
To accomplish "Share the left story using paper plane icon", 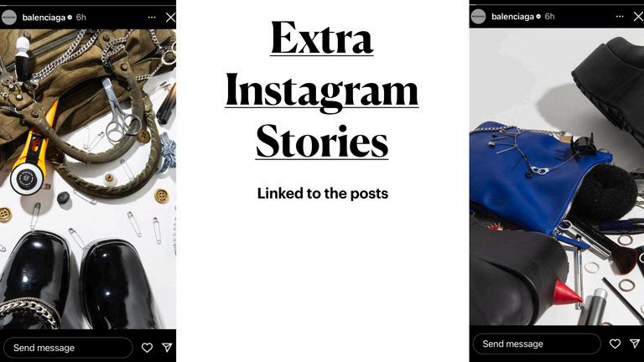I will [167, 348].
